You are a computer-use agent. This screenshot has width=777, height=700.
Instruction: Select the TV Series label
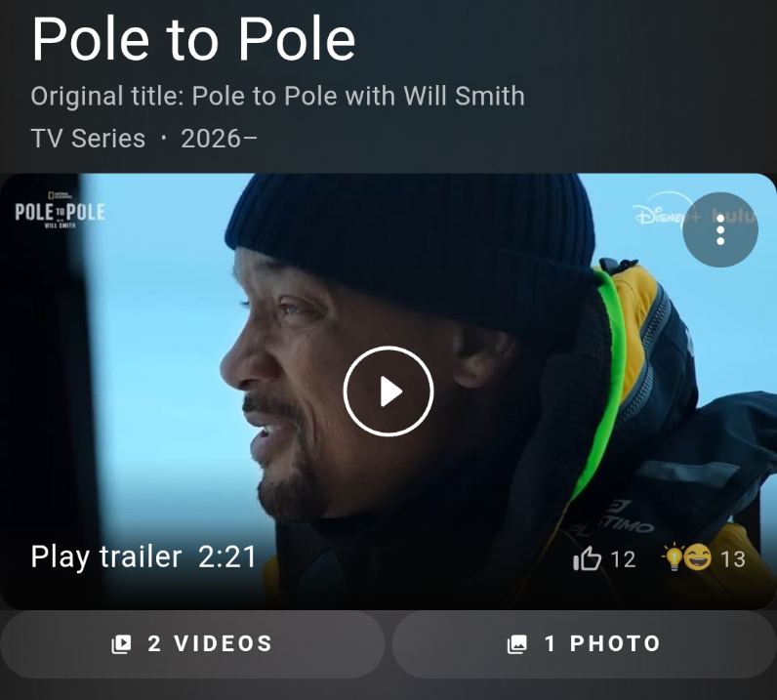coord(88,139)
